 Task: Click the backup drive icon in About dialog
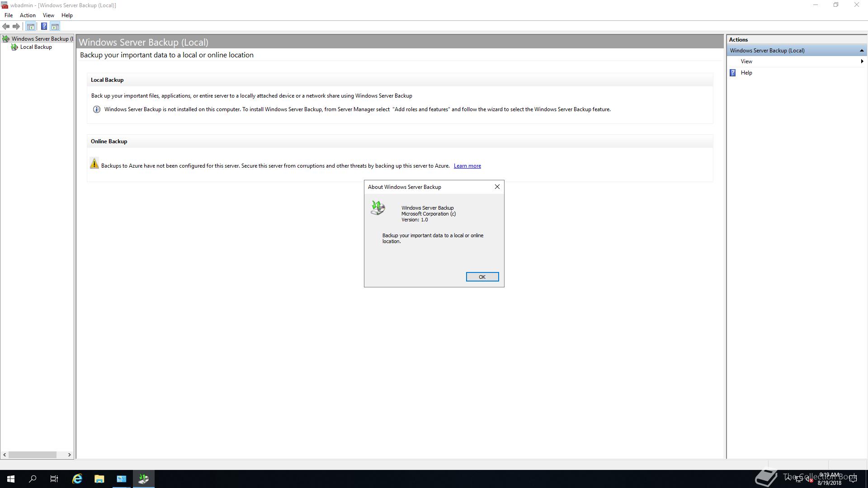pos(378,208)
